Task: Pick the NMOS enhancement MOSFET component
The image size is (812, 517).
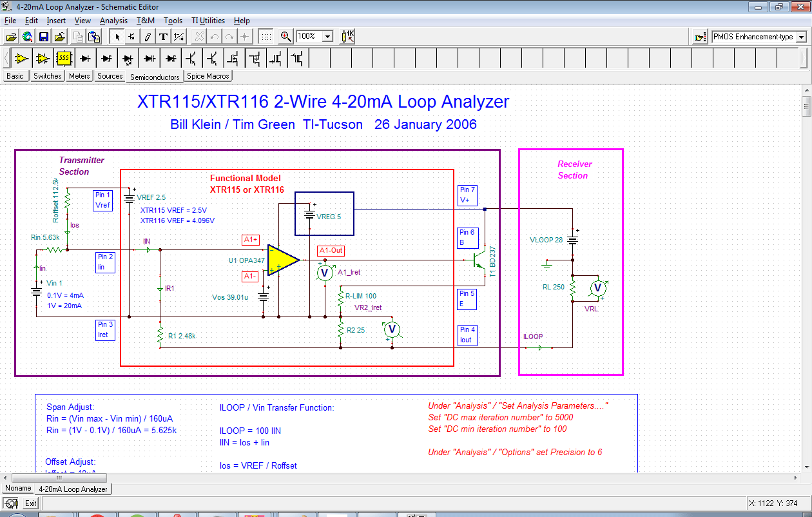Action: pos(234,59)
